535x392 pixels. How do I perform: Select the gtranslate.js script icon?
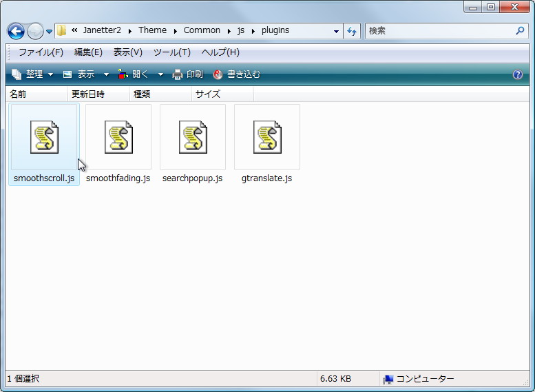267,137
